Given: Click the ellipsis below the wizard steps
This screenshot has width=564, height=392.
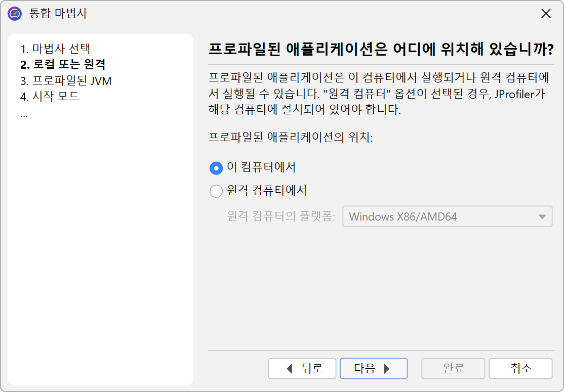Looking at the screenshot, I should (24, 115).
